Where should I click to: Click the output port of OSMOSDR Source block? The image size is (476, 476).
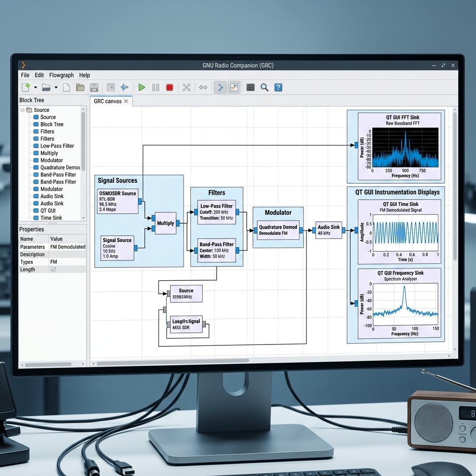click(x=140, y=201)
